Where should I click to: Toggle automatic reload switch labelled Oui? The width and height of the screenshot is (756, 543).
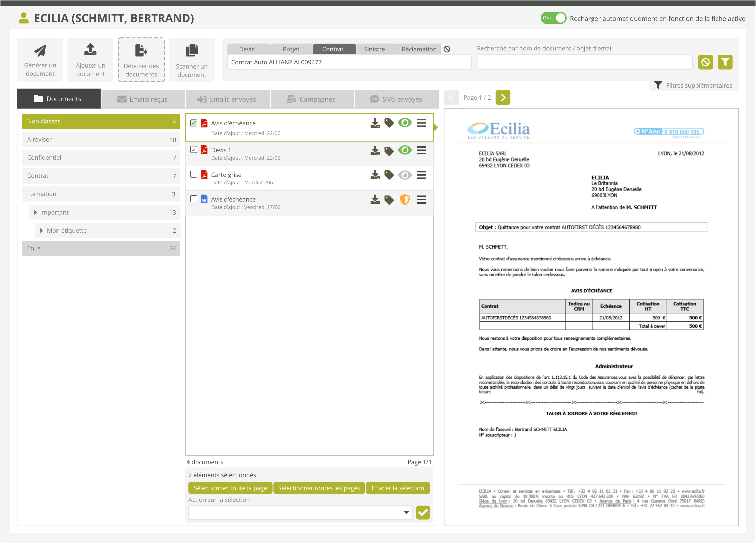[553, 18]
